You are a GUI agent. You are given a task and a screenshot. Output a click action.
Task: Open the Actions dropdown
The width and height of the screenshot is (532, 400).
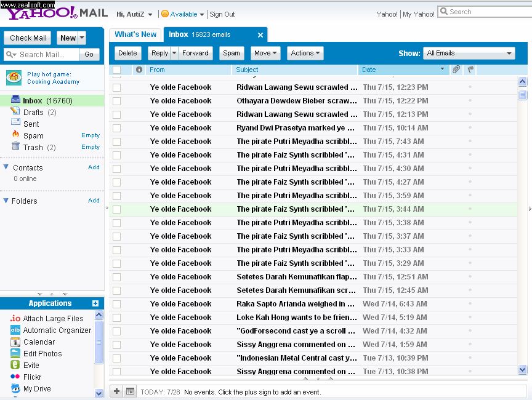(x=305, y=53)
